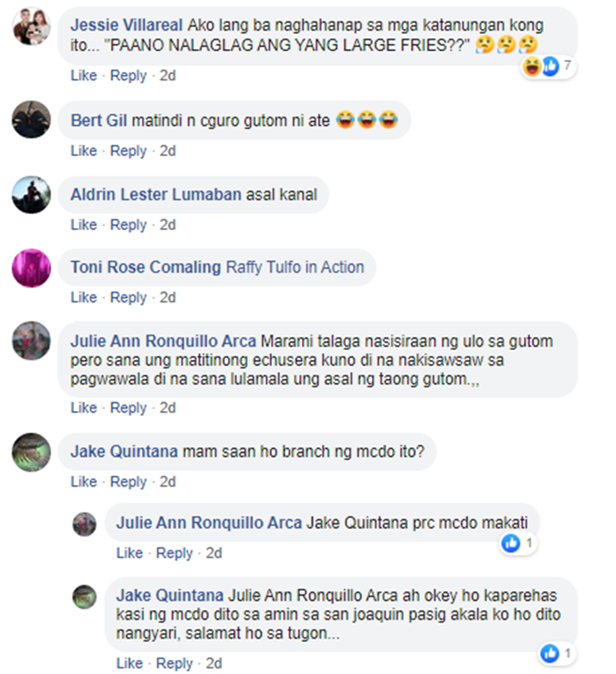Screen dimensions: 616x674
Task: Open Jessie Villareal's profile picture
Action: 31,26
